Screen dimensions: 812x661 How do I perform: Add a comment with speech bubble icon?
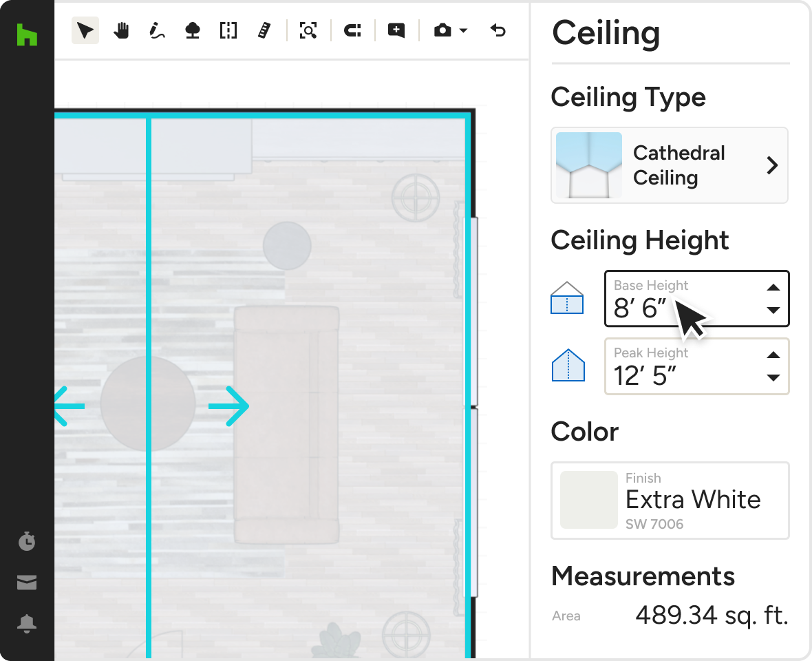[x=396, y=31]
